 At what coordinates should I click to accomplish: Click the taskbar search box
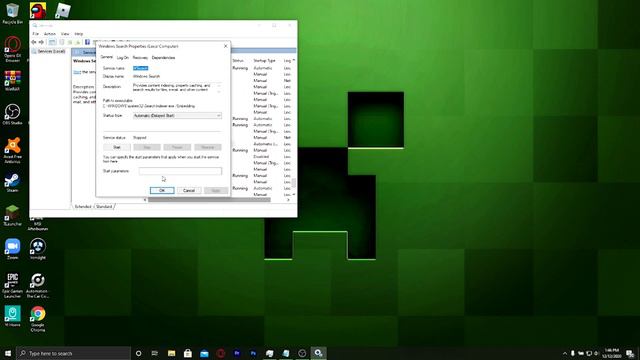[73, 353]
